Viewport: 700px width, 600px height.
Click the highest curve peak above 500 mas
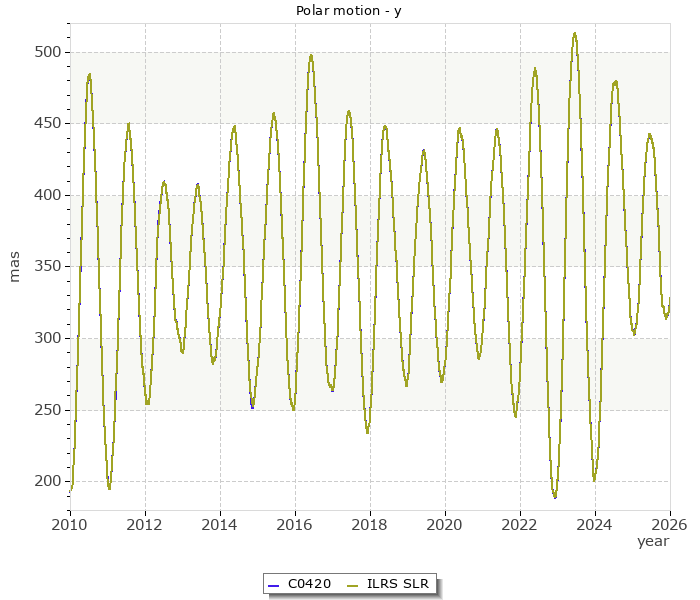click(x=574, y=34)
